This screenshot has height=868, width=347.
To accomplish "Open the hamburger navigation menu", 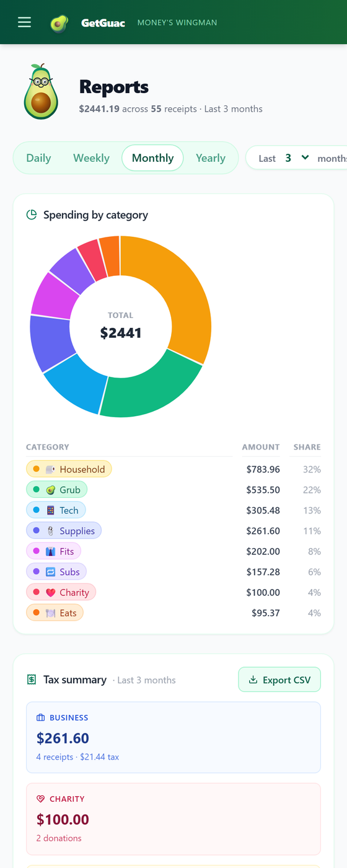I will pyautogui.click(x=24, y=22).
